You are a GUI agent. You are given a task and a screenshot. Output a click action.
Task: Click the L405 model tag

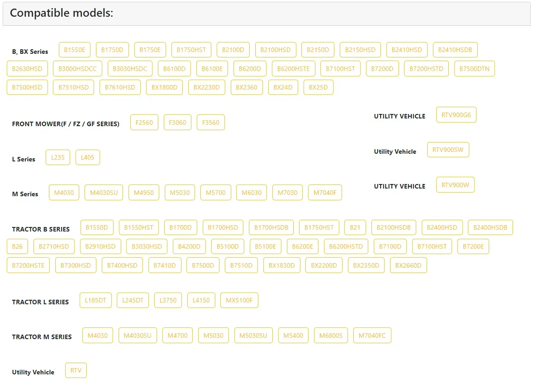click(x=87, y=157)
